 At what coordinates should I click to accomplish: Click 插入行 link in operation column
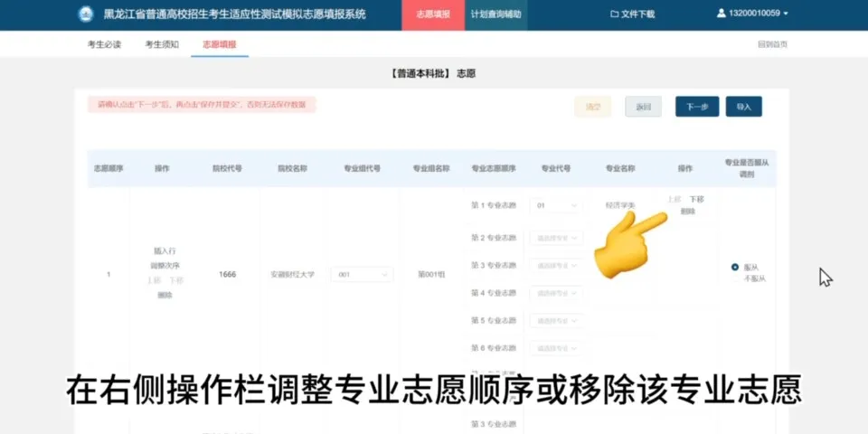click(164, 250)
